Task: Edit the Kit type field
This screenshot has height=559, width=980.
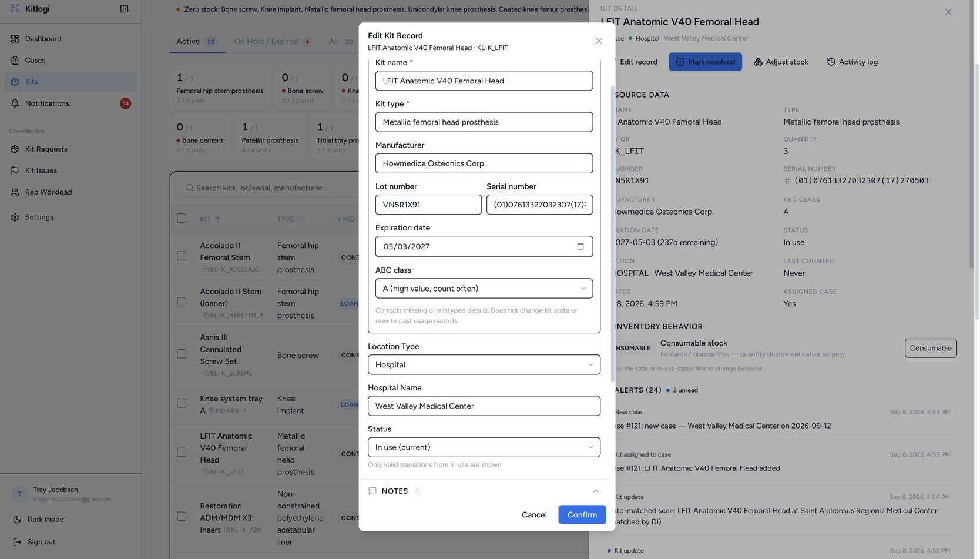Action: (x=484, y=122)
